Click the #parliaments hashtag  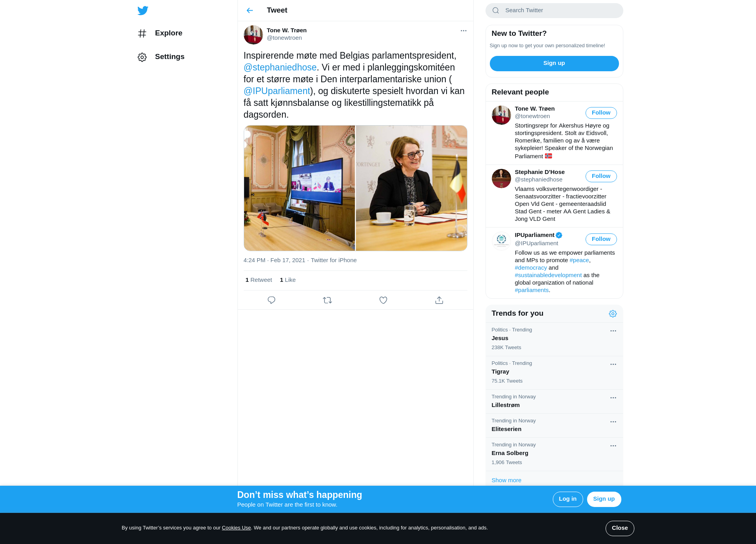tap(532, 290)
